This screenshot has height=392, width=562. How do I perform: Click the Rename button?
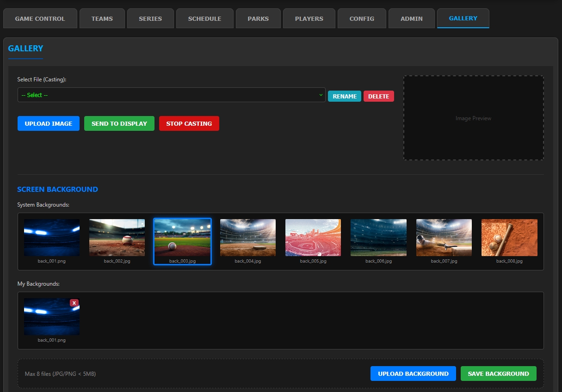(345, 97)
